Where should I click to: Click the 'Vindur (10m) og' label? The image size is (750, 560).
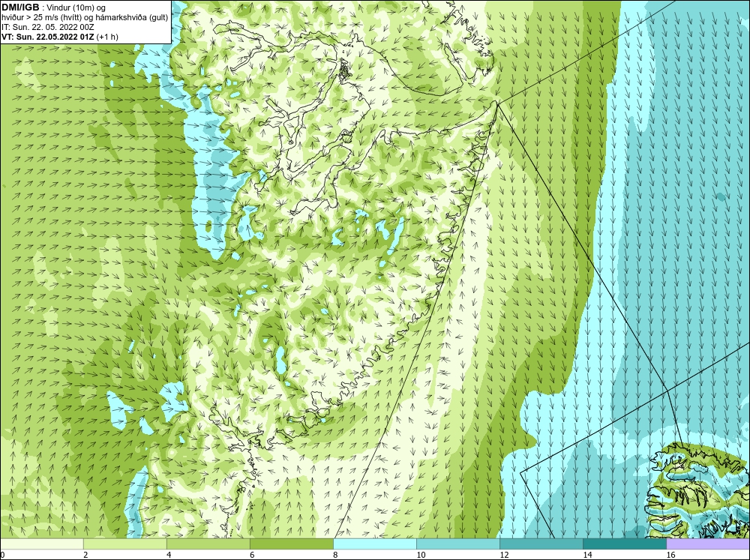point(77,8)
